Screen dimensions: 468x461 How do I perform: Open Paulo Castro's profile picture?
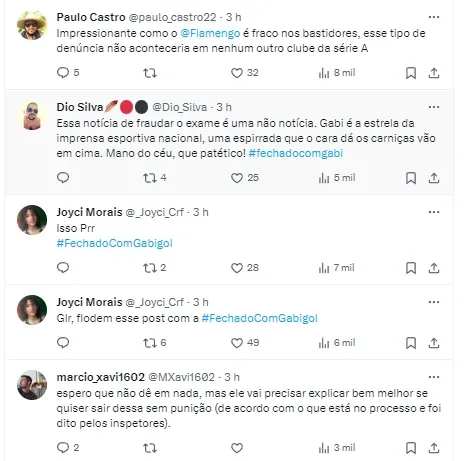click(x=32, y=25)
